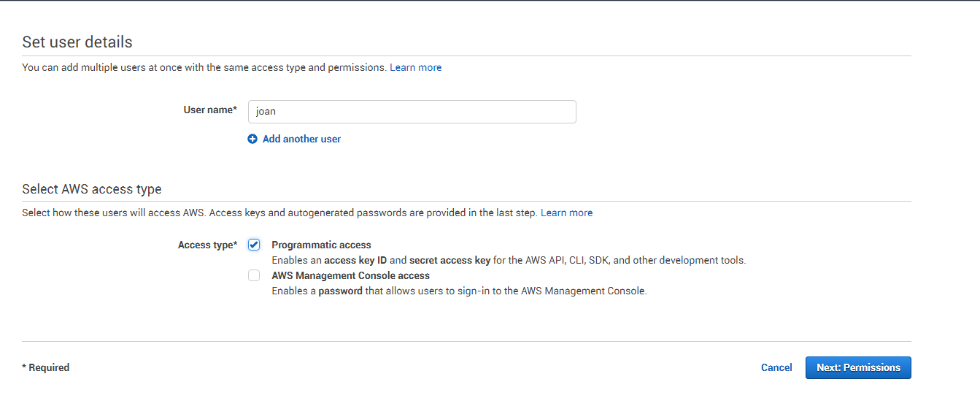Click the * Required footnote text

pyautogui.click(x=46, y=367)
